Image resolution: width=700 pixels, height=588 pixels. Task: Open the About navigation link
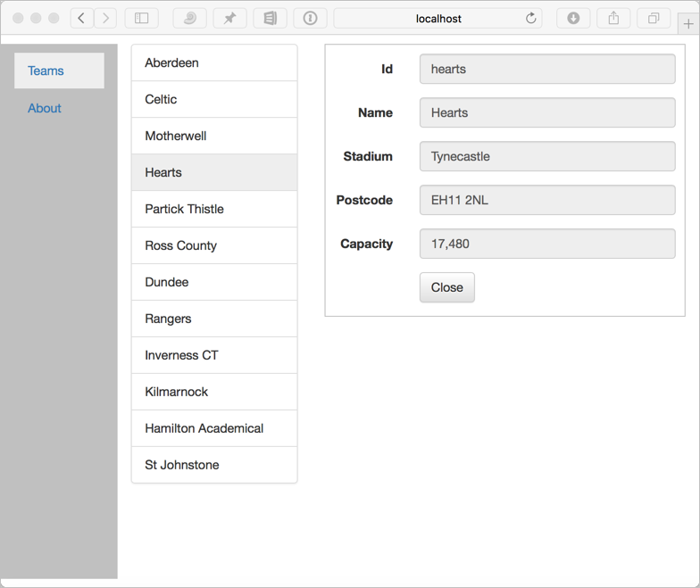tap(45, 108)
